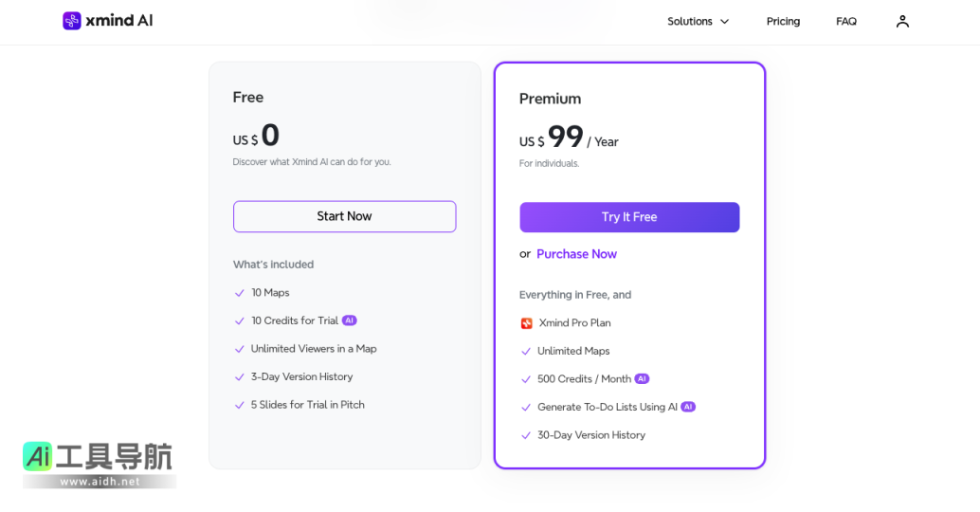Click '10 Credits for Trial' text

tap(295, 320)
